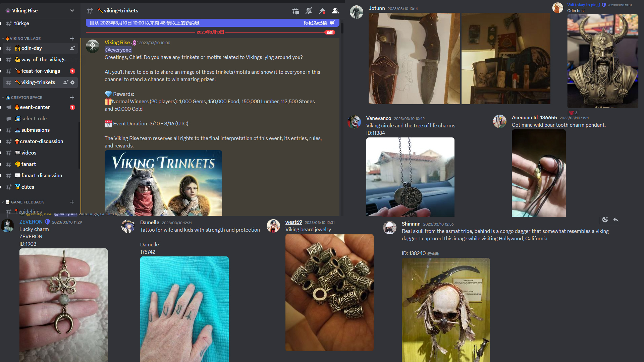
Task: Toggle the notification bell mute icon
Action: coord(309,11)
